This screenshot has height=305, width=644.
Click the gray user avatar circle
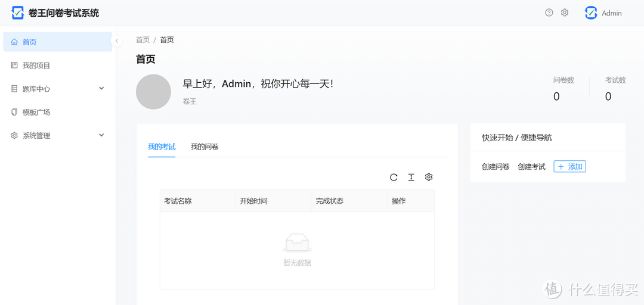153,92
